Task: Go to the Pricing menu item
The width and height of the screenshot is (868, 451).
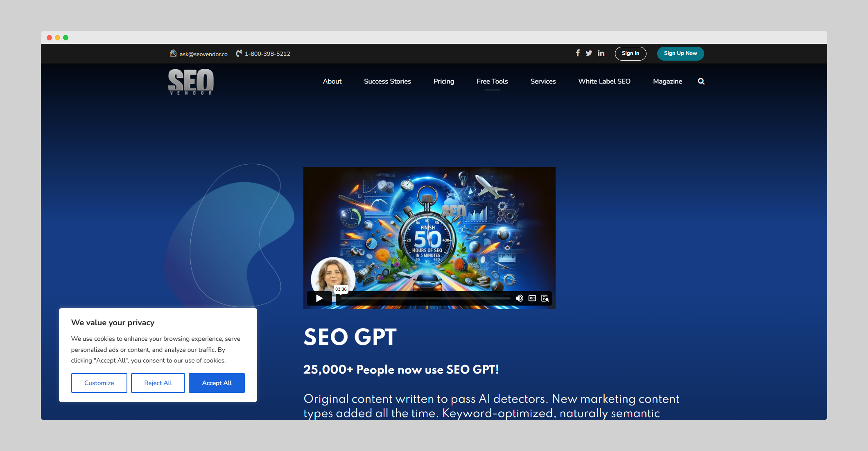Action: 443,81
